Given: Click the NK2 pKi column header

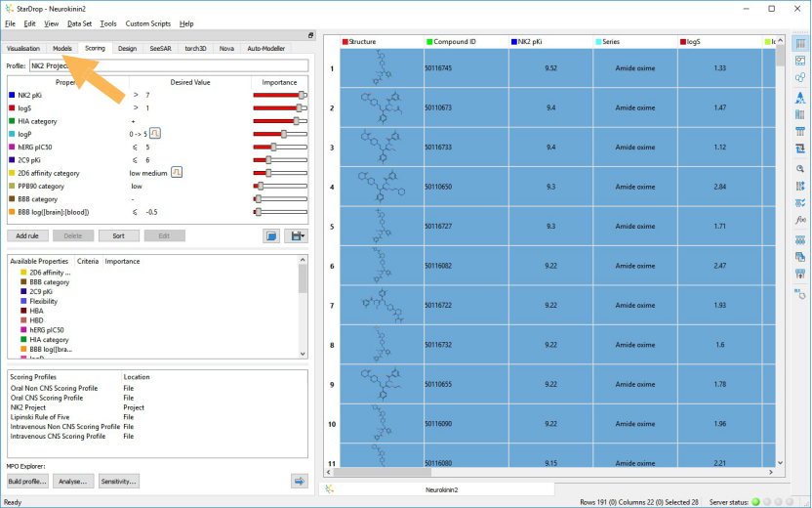Looking at the screenshot, I should (x=550, y=41).
